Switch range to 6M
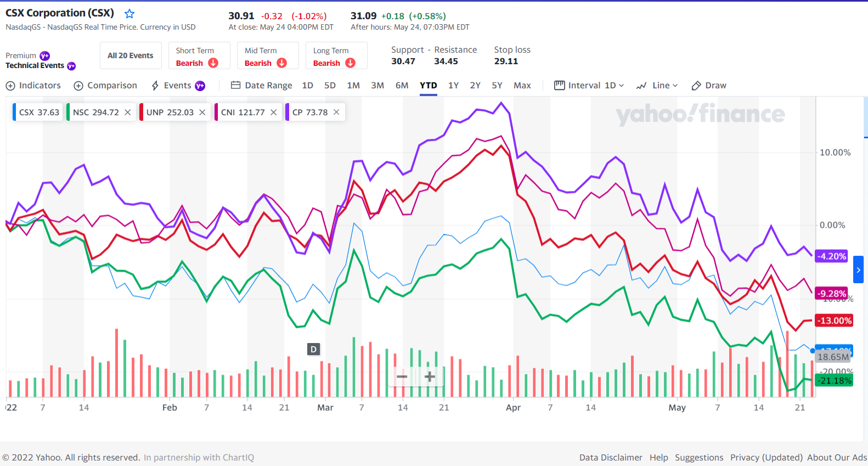This screenshot has width=868, height=466. (x=402, y=86)
